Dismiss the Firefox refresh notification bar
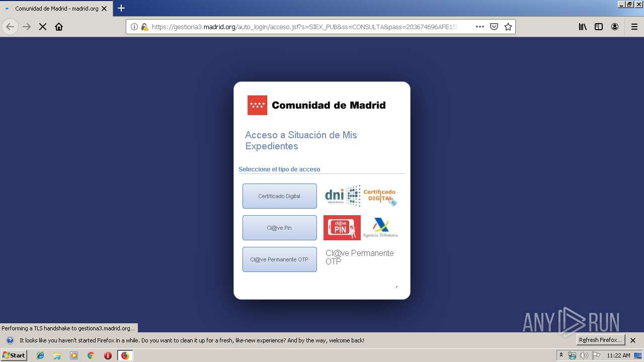The image size is (644, 362). [633, 340]
